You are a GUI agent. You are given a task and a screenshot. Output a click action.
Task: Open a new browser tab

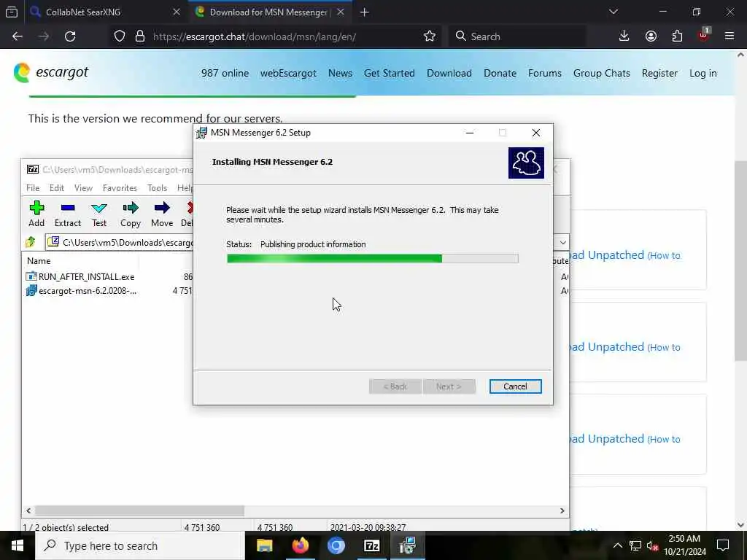coord(365,12)
